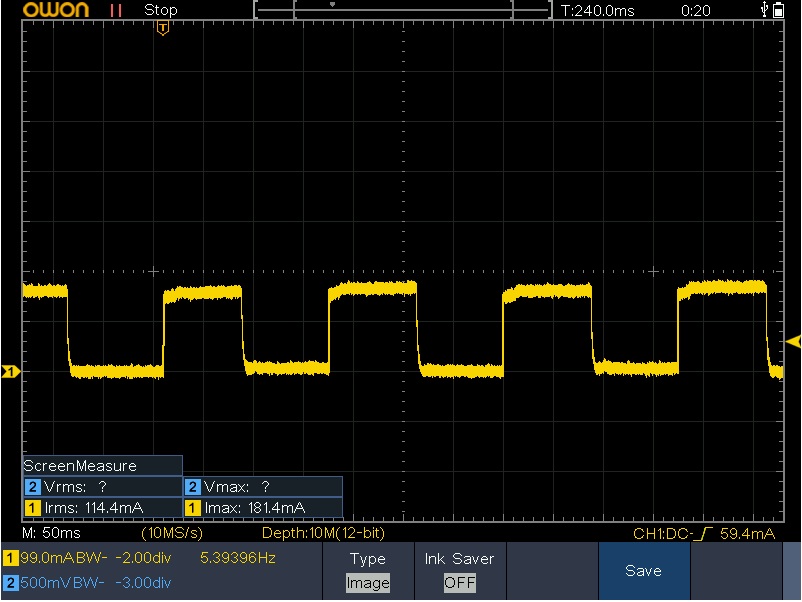Click the channel 1 badge beside Irms
802x602 pixels.
[x=33, y=508]
